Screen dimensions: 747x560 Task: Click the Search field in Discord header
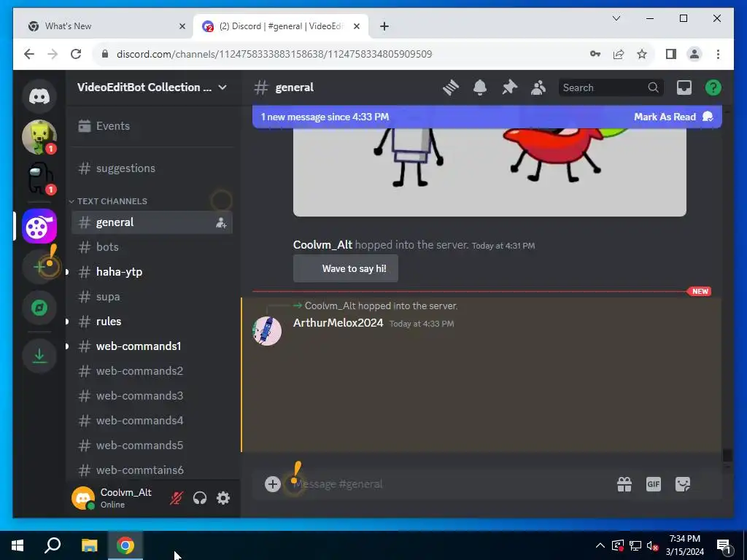point(611,87)
